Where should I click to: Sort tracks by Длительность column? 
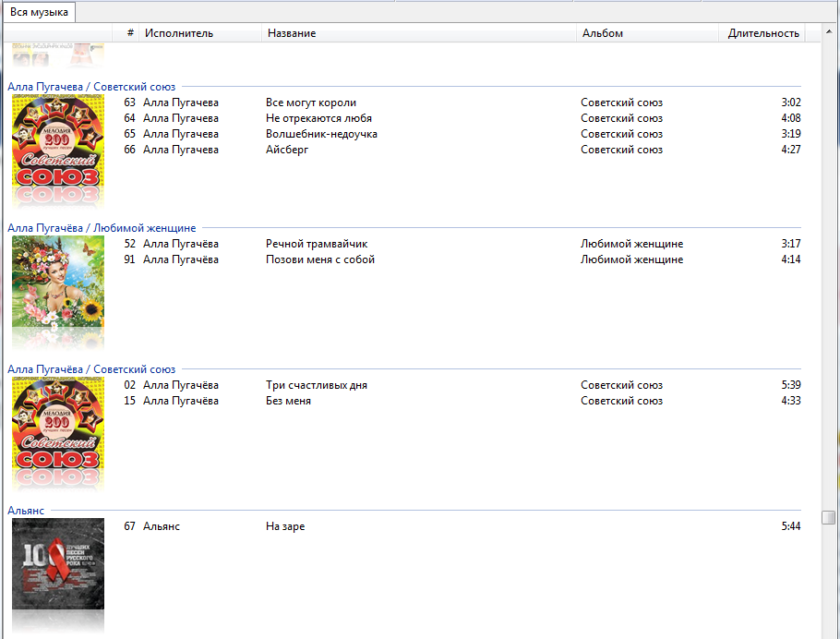(x=762, y=33)
